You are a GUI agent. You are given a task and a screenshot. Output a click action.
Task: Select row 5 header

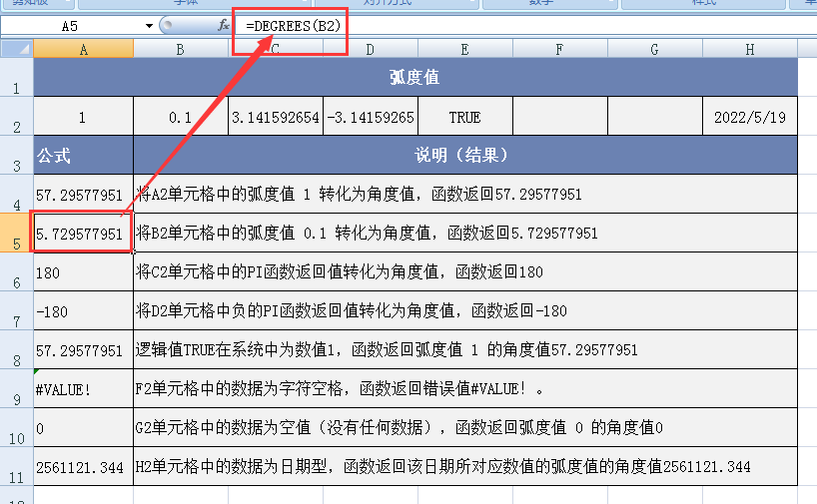tap(17, 233)
